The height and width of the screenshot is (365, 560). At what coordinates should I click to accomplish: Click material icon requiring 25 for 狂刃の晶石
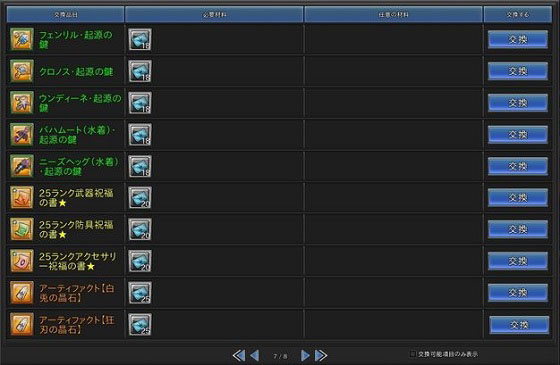point(140,324)
